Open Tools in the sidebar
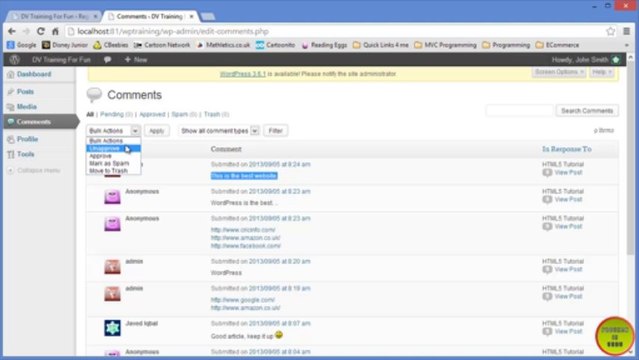Image resolution: width=639 pixels, height=360 pixels. pos(25,154)
